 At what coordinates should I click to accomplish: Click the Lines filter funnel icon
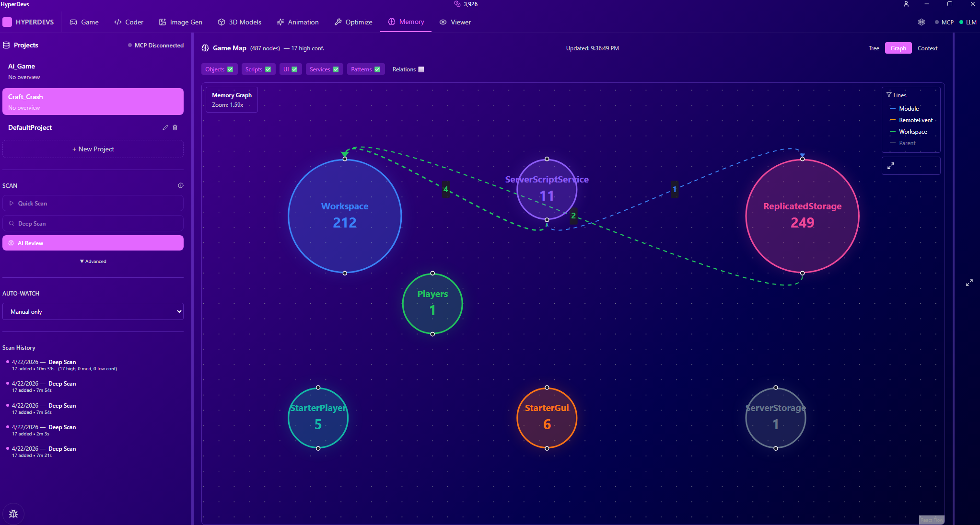click(x=889, y=95)
